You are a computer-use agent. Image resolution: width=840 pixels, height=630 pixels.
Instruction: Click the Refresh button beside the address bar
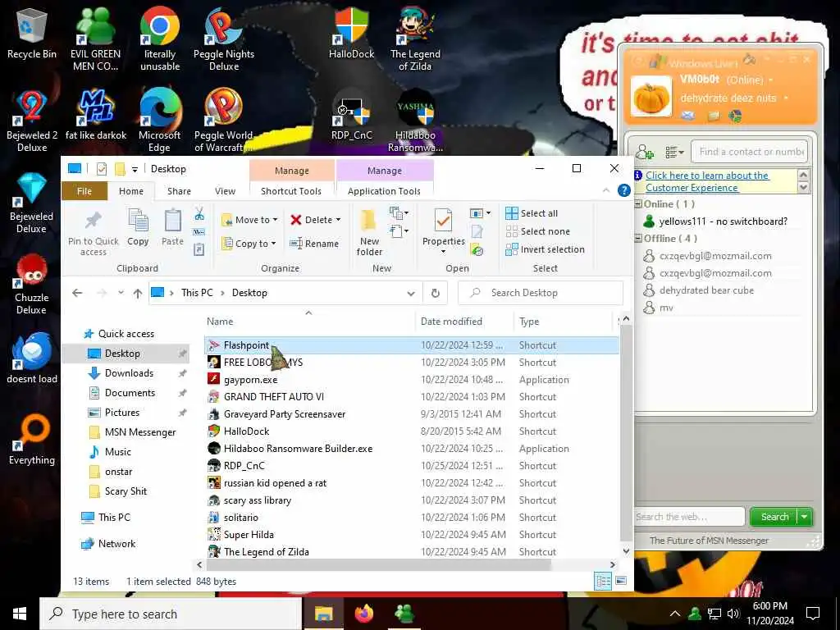pyautogui.click(x=436, y=293)
